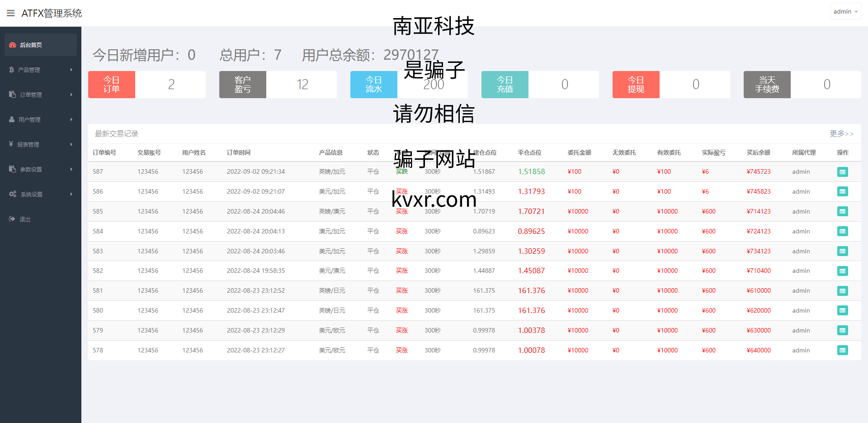Viewport: 868px width, 423px height.
Task: Click the 所属代理 column header
Action: pos(804,152)
